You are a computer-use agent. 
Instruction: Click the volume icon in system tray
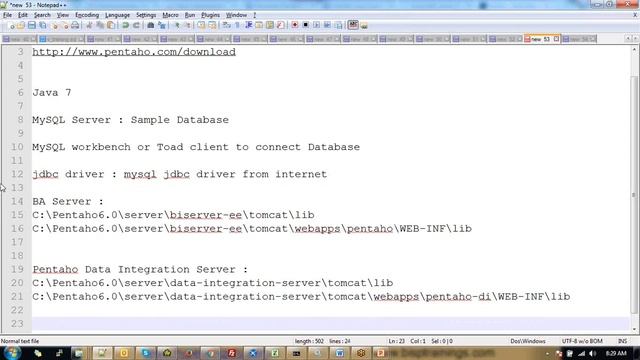(593, 353)
